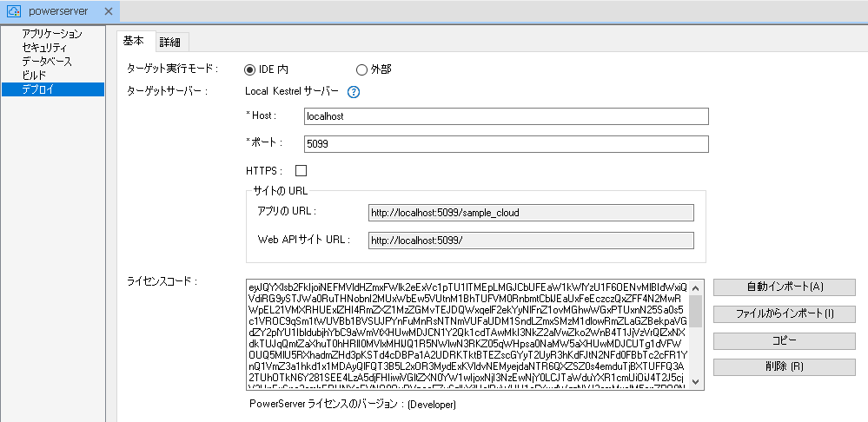Open the 詳細 tab
The width and height of the screenshot is (868, 422).
click(169, 43)
